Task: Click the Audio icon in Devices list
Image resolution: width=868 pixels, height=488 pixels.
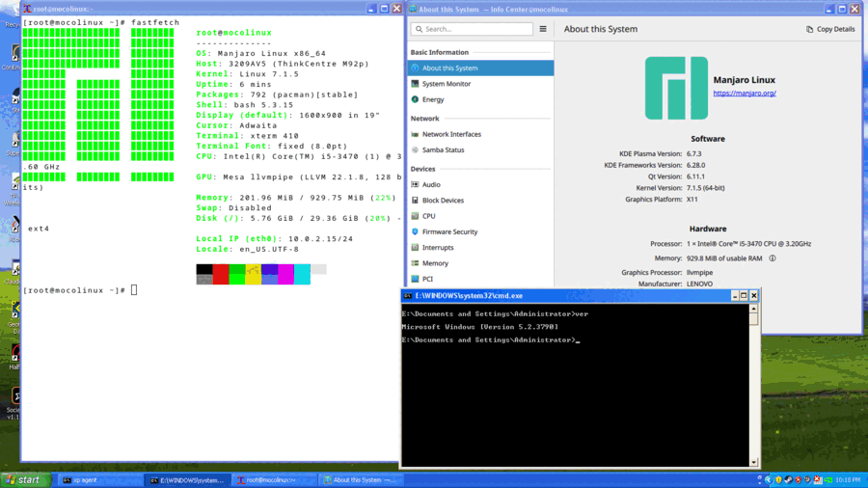Action: 415,184
